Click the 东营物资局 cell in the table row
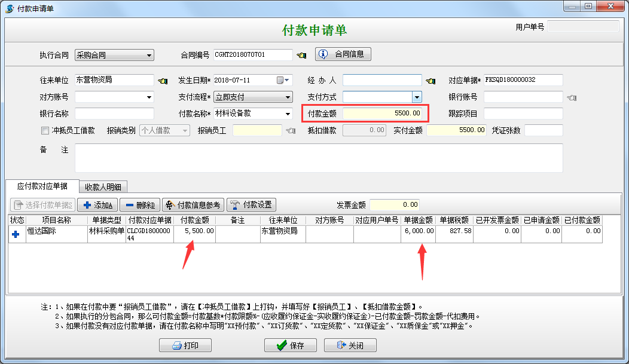 point(283,234)
